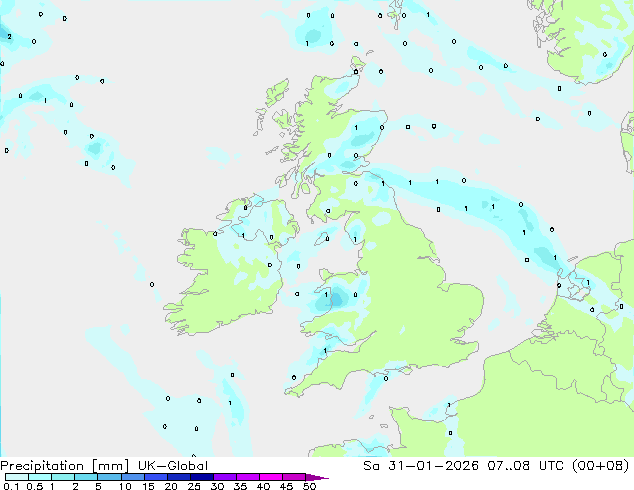The image size is (634, 490).
Task: Click the date "31-01-2026" text
Action: [x=433, y=466]
